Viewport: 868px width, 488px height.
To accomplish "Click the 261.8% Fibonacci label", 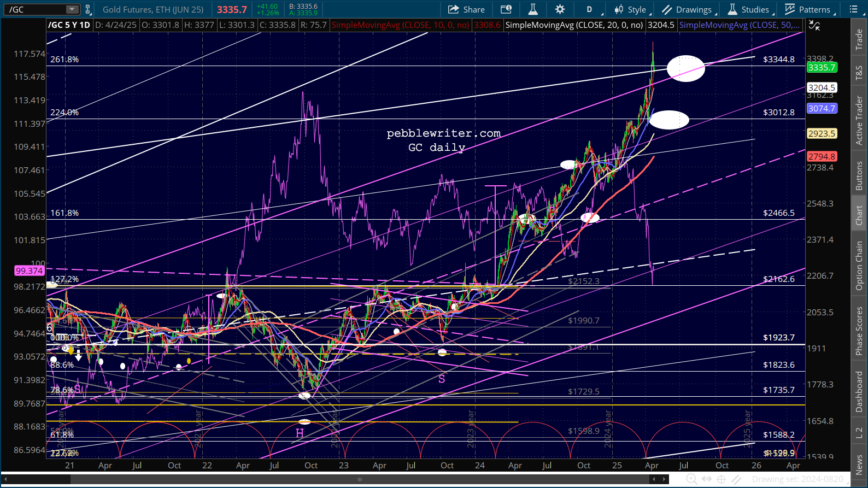I will [x=64, y=59].
